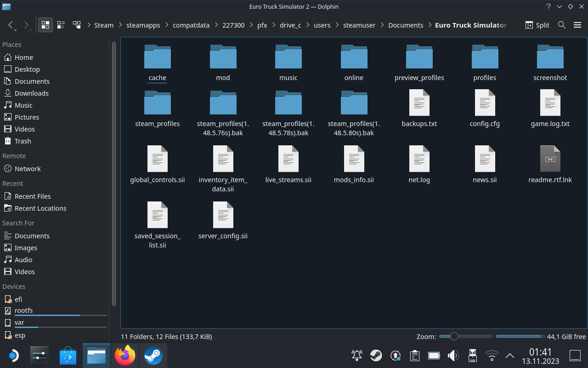
Task: Open the blue Steam icon on the taskbar
Action: tap(153, 356)
